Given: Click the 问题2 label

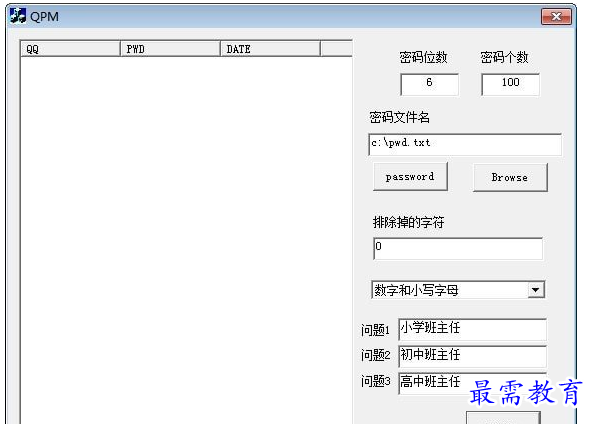Looking at the screenshot, I should pyautogui.click(x=375, y=355).
